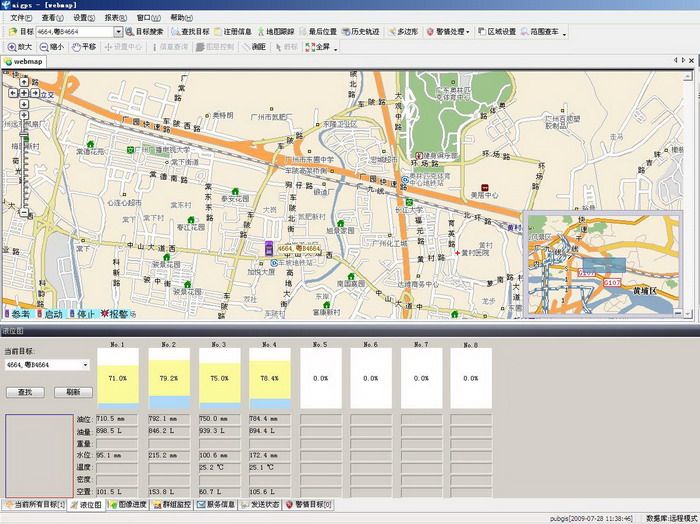Click the map pan-left arrow button
This screenshot has width=700, height=524.
tap(13, 93)
